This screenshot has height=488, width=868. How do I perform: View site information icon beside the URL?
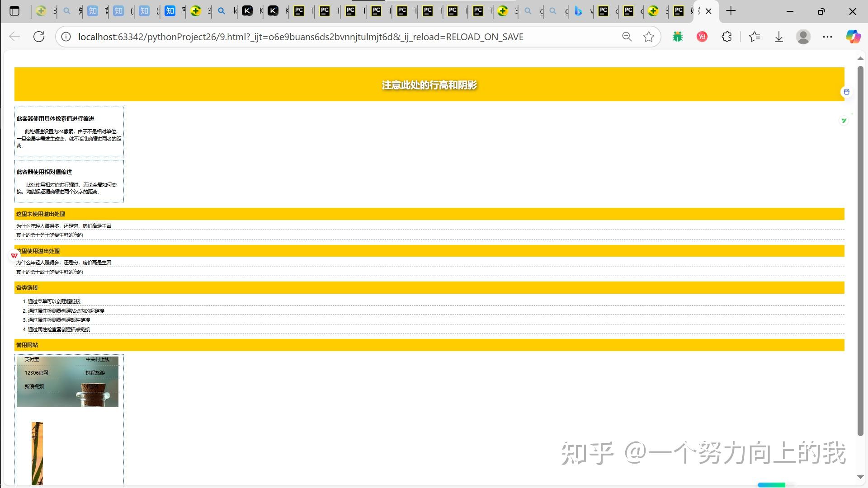coord(66,37)
